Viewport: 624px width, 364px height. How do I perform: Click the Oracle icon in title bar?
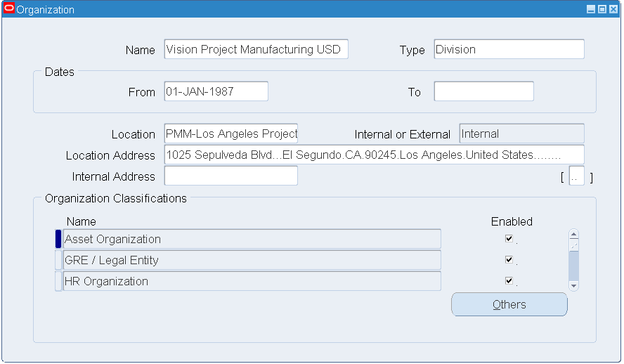point(8,8)
